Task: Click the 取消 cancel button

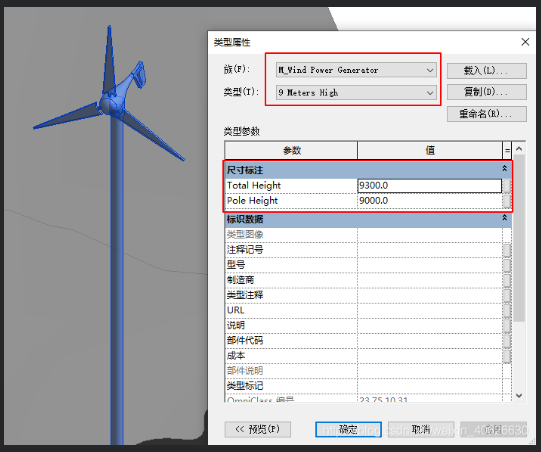Action: (x=421, y=429)
